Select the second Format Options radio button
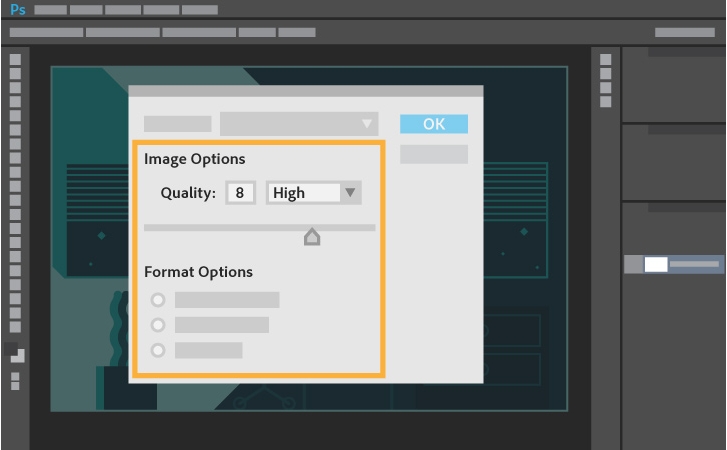 click(x=157, y=325)
